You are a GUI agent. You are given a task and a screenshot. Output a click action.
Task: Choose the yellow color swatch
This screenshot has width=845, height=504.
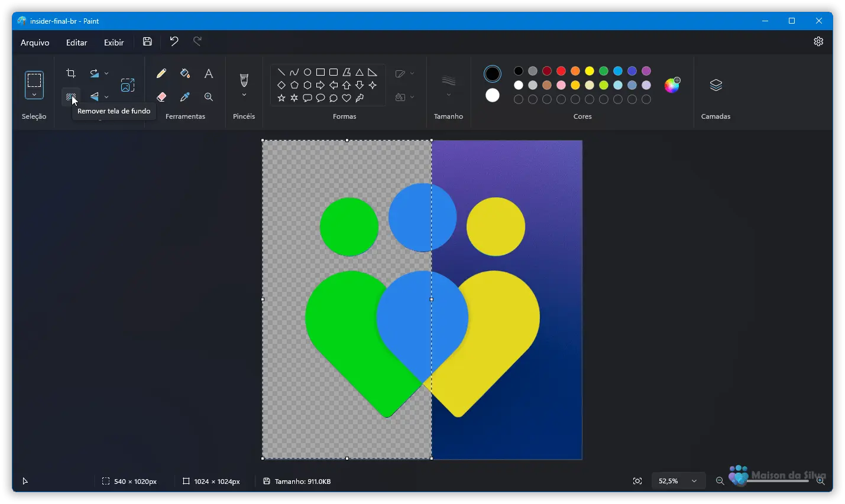tap(590, 71)
